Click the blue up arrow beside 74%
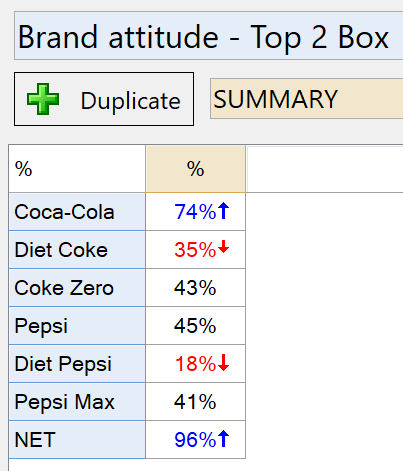Viewport: 403px width, 471px height. point(224,211)
